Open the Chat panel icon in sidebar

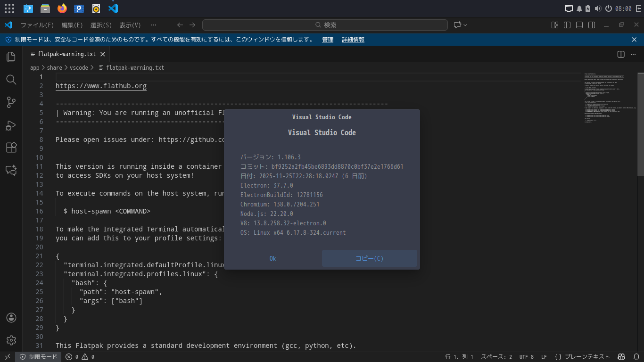11,171
